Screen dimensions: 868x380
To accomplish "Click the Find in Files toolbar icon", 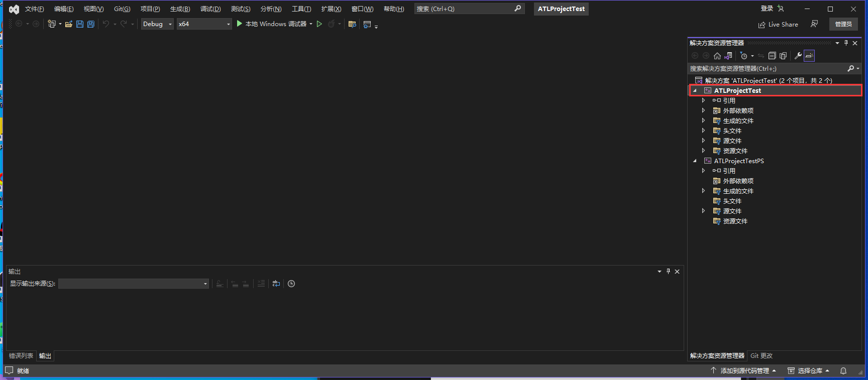I will click(352, 24).
